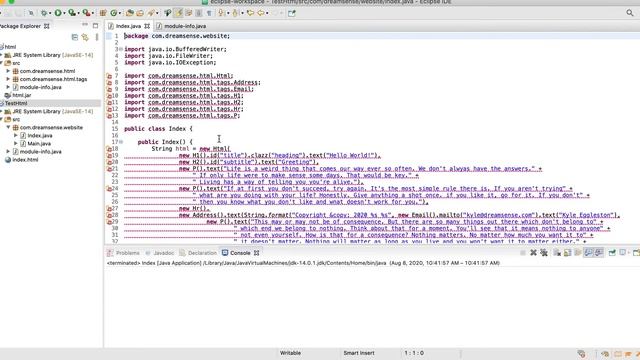Open the Javadoc tab

pyautogui.click(x=160, y=253)
